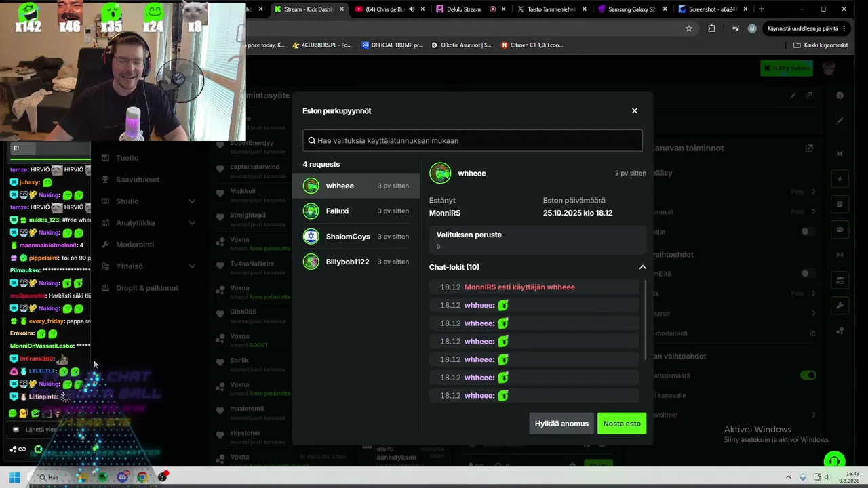
Task: Click the Dropit & palkinnot gift icon
Action: point(105,288)
